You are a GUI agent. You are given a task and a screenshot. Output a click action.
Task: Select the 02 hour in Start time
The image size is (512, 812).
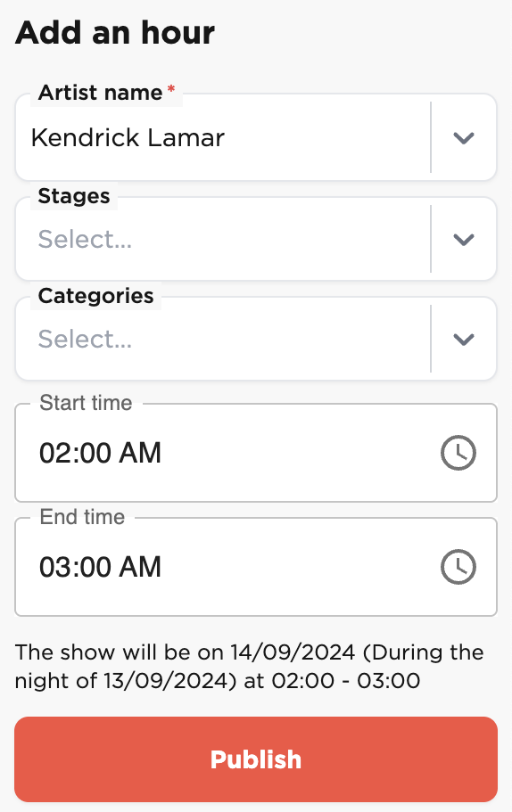point(54,453)
